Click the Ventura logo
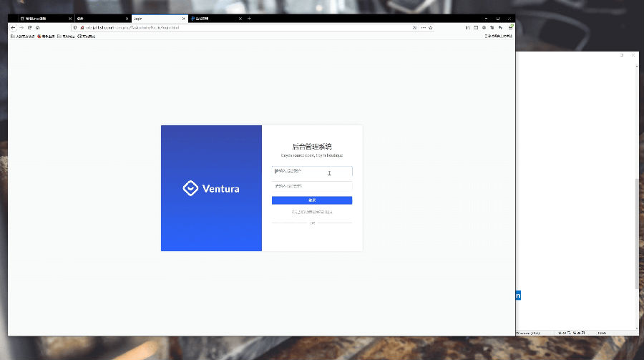 [x=211, y=189]
